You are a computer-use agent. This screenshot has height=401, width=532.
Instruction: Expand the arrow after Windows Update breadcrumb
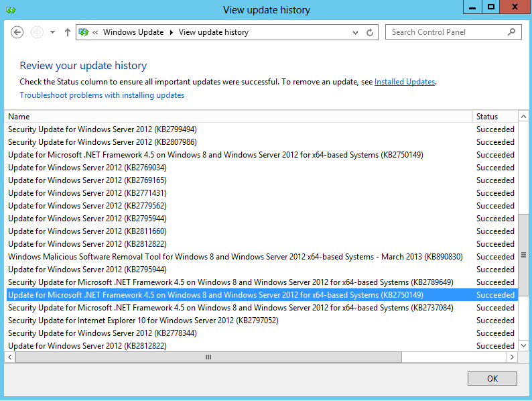[x=172, y=32]
